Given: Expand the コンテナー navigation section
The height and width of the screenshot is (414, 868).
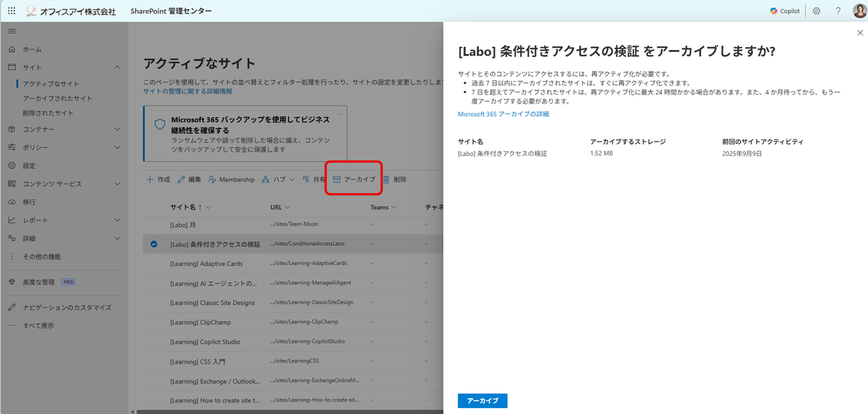Looking at the screenshot, I should point(117,129).
